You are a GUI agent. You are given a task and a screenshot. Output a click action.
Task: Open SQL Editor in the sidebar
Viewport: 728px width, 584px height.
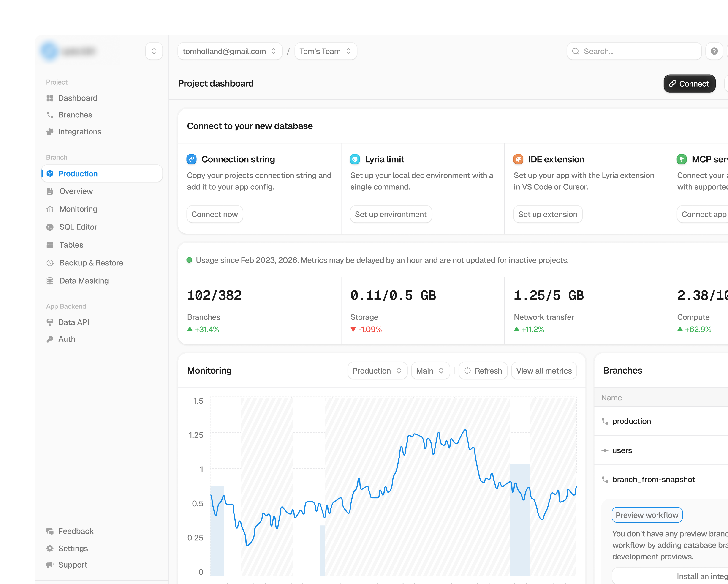click(x=78, y=227)
